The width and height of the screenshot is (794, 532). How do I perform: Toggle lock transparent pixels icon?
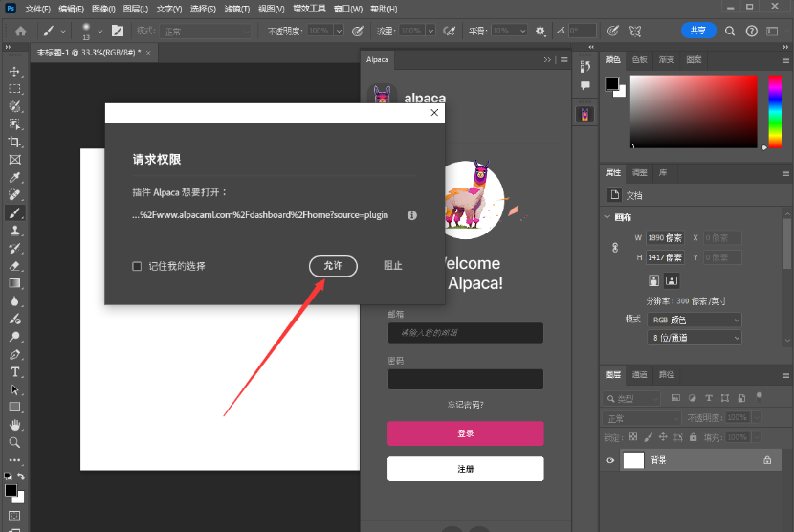click(x=633, y=436)
